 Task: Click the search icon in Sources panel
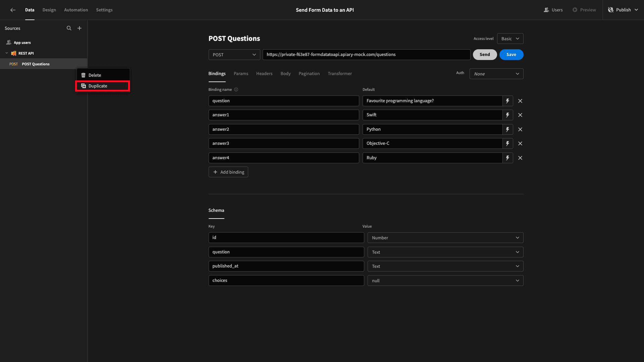pyautogui.click(x=68, y=28)
